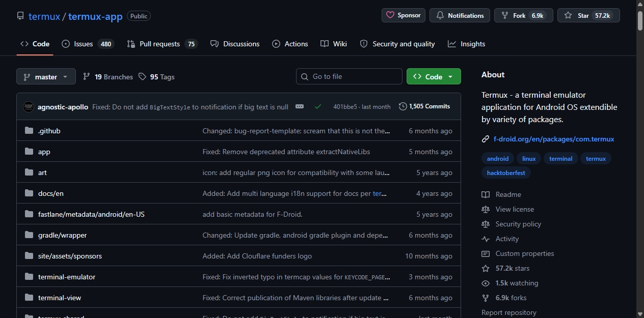Viewport: 644px width, 318px height.
Task: Open the Pull requests tab
Action: click(x=162, y=44)
